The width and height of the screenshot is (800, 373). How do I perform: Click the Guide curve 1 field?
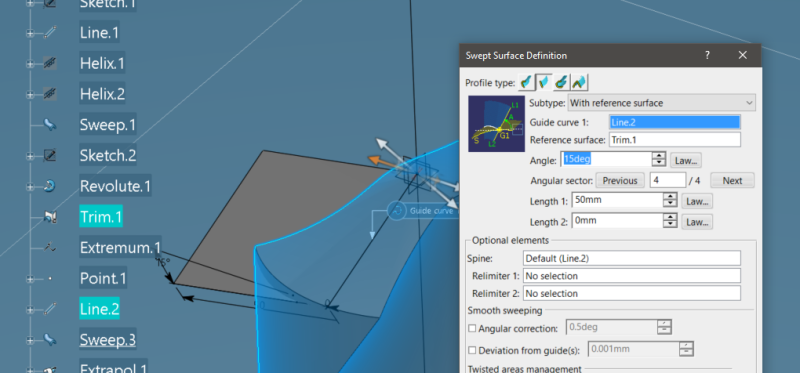(674, 122)
